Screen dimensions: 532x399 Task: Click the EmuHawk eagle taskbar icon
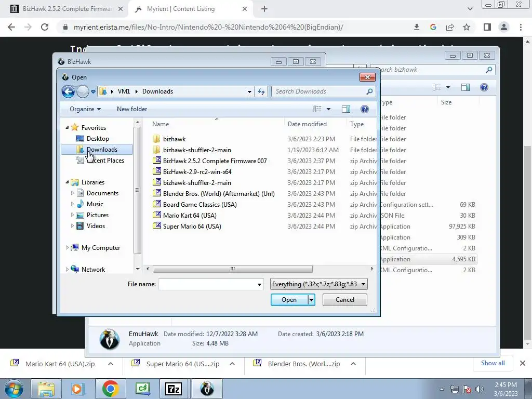[207, 389]
